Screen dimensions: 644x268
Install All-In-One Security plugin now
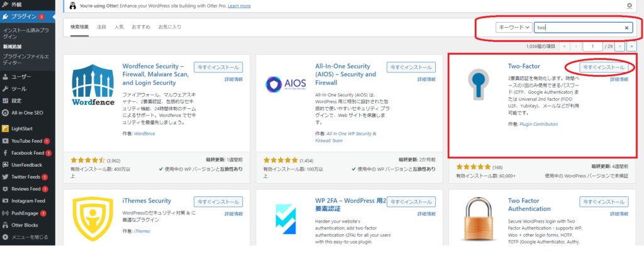(411, 67)
